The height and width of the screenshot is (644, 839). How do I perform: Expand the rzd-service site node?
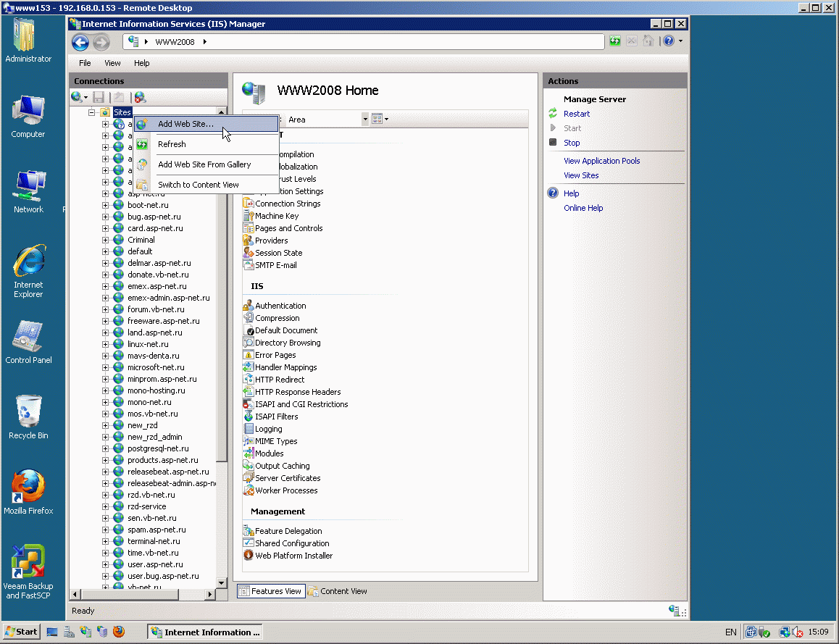tap(105, 506)
